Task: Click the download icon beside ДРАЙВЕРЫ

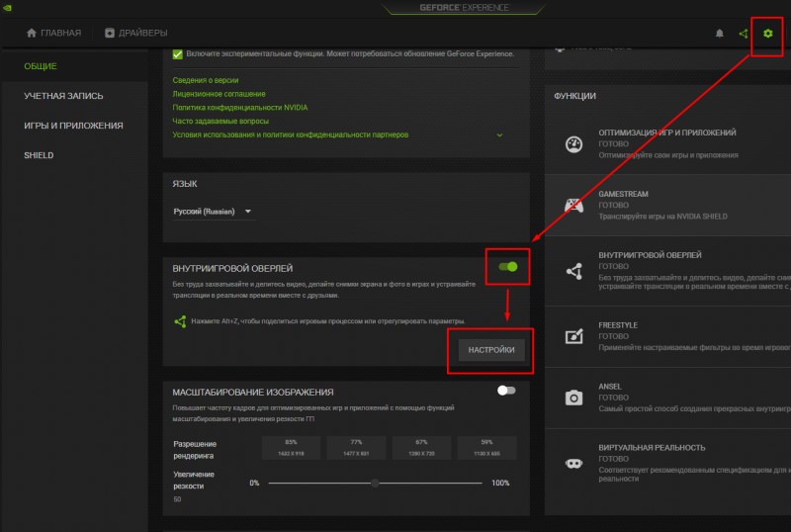Action: tap(110, 33)
